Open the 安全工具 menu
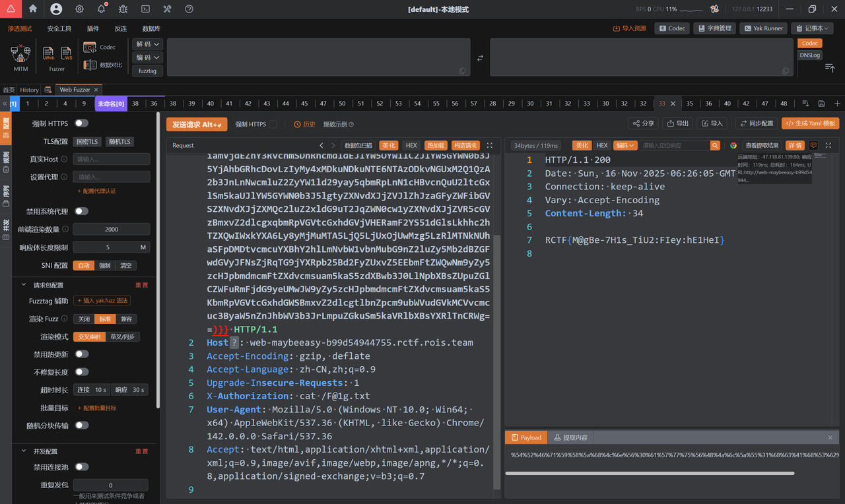This screenshot has height=504, width=845. tap(59, 28)
